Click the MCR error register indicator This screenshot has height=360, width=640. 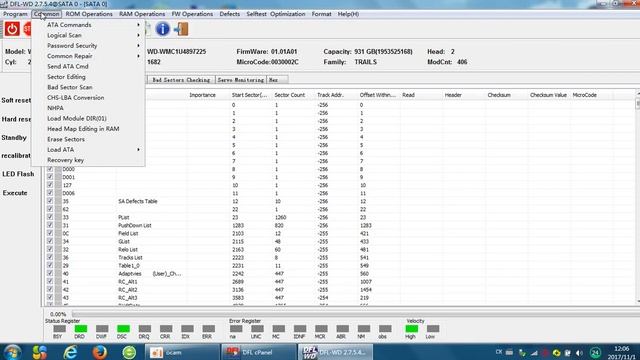(x=321, y=329)
